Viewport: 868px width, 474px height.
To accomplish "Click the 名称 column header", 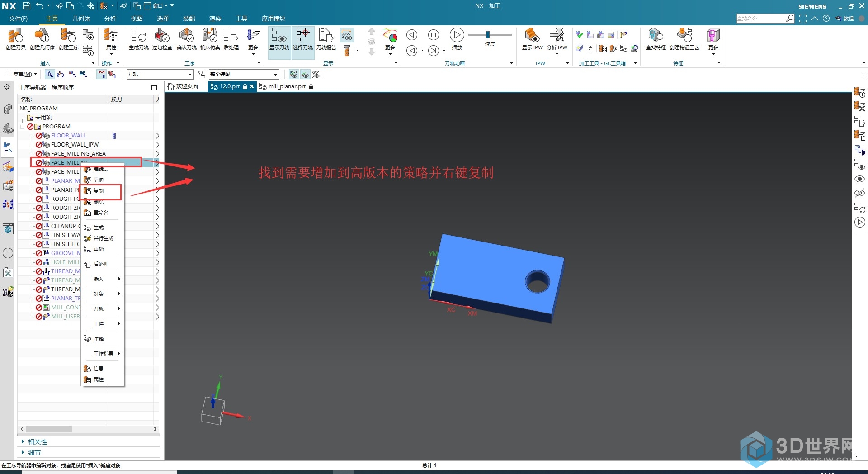I will pyautogui.click(x=63, y=99).
